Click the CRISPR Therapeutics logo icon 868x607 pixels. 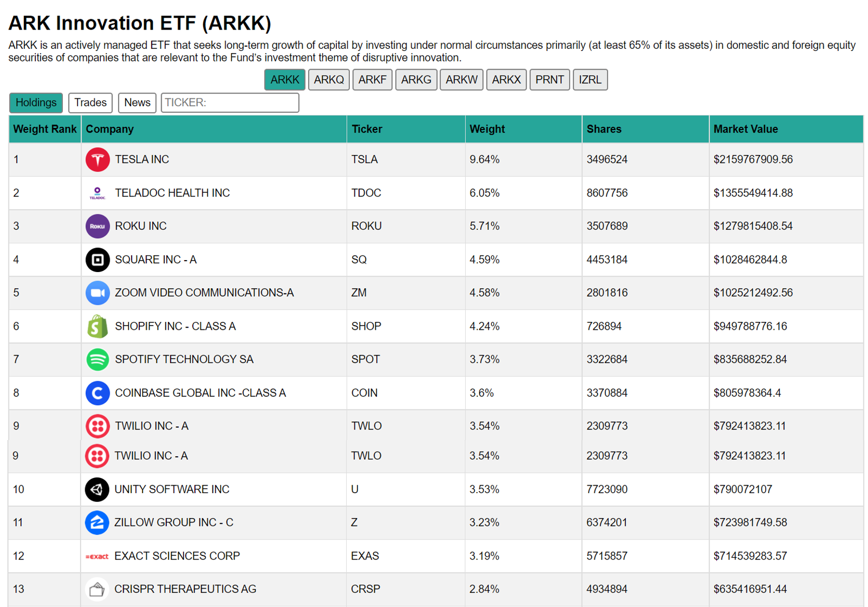pos(97,589)
